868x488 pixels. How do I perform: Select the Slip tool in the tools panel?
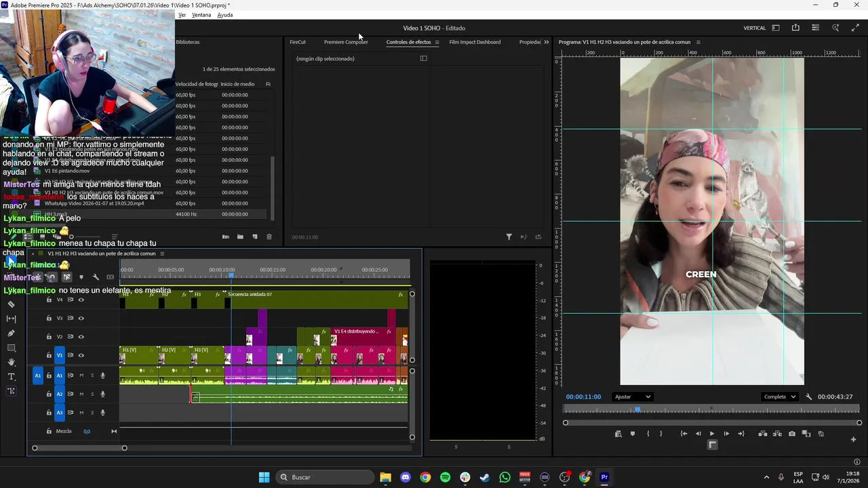coord(11,319)
